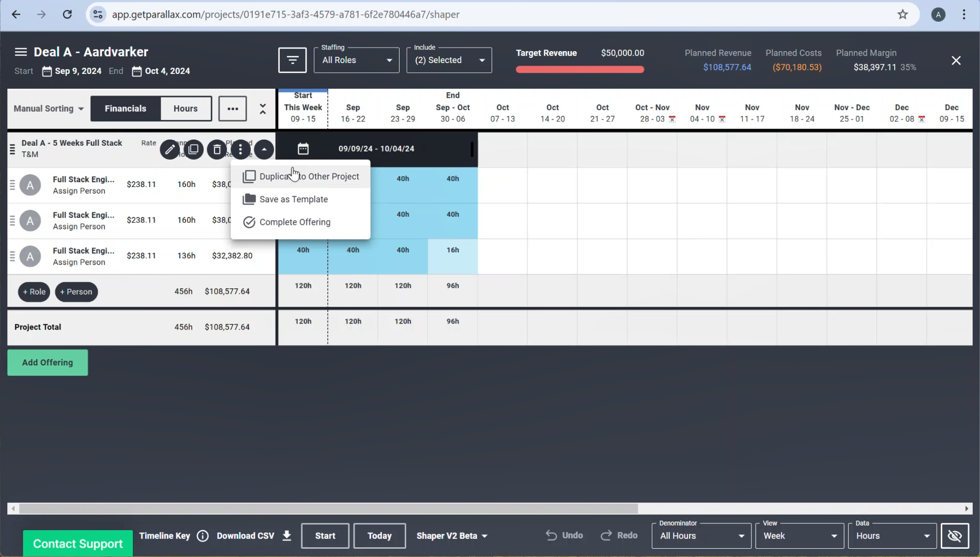Click the Add Offering button
The height and width of the screenshot is (557, 980).
[x=47, y=362]
